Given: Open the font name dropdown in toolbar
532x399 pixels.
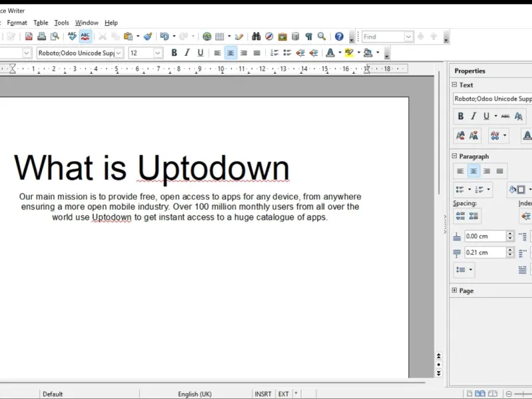Looking at the screenshot, I should click(x=118, y=53).
